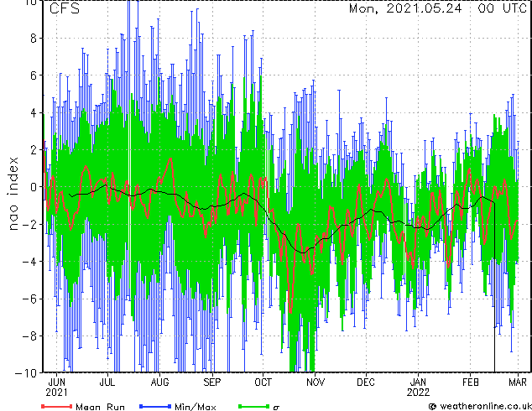Select the FEB x-axis label
Viewport: 532px width, 411px height.
tap(471, 382)
